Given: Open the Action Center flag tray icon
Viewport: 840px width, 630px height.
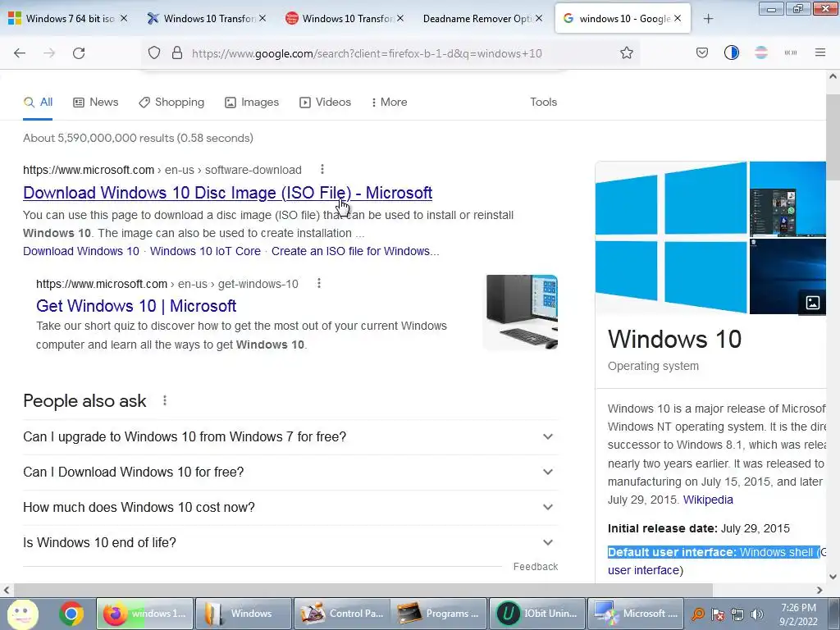Looking at the screenshot, I should pyautogui.click(x=717, y=614).
